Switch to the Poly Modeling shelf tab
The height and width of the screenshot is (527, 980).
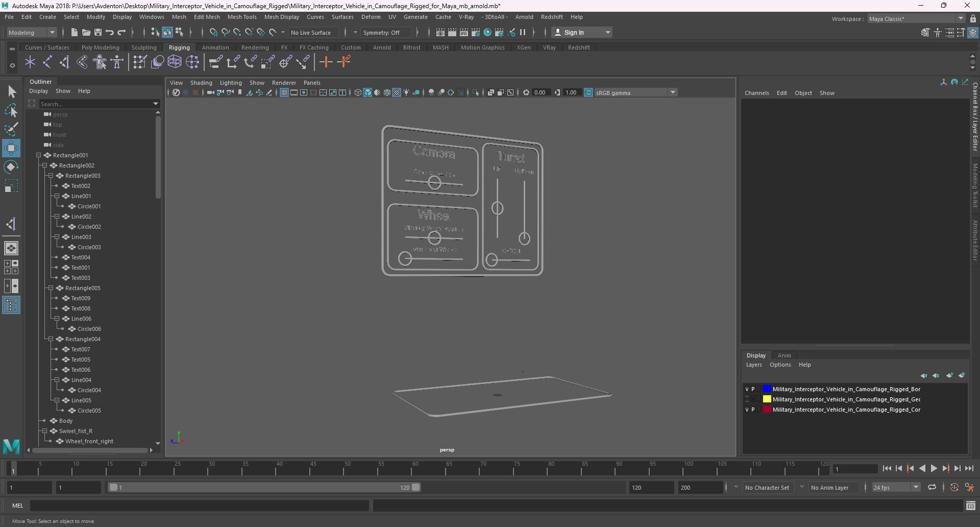[101, 47]
